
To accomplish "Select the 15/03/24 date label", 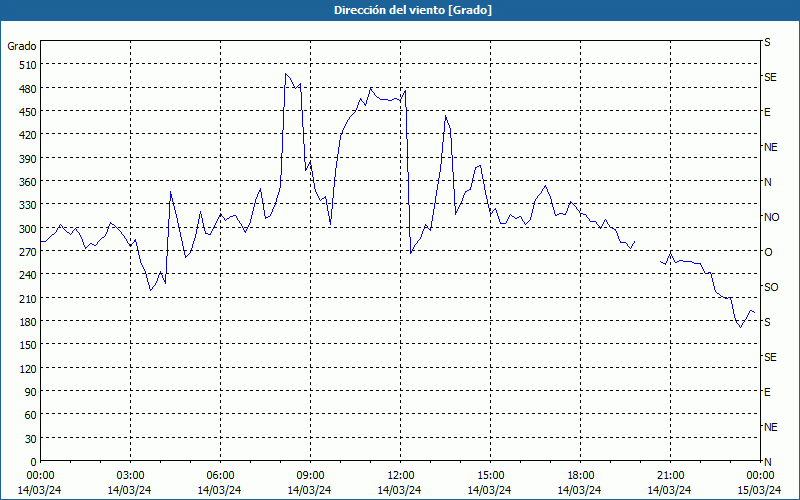I will pos(760,490).
